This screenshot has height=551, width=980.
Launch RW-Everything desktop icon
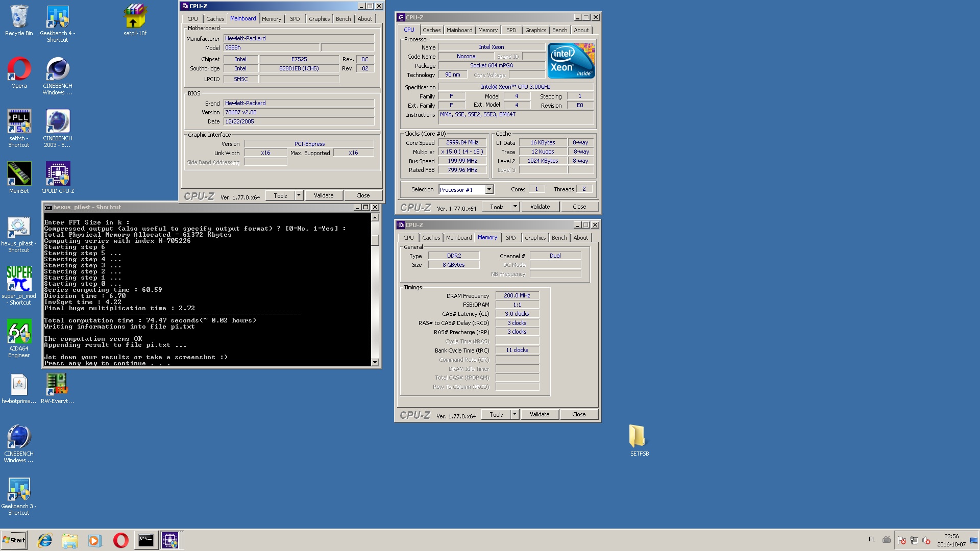[58, 389]
